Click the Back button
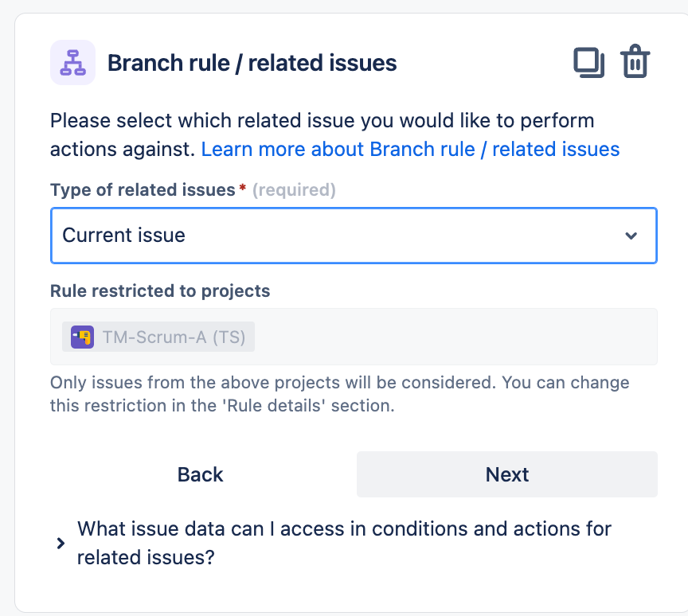 tap(201, 474)
